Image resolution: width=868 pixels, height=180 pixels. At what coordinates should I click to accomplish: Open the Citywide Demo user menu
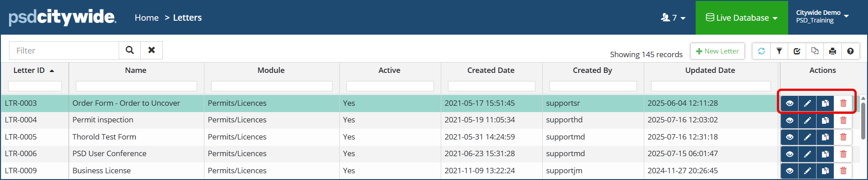click(x=822, y=17)
